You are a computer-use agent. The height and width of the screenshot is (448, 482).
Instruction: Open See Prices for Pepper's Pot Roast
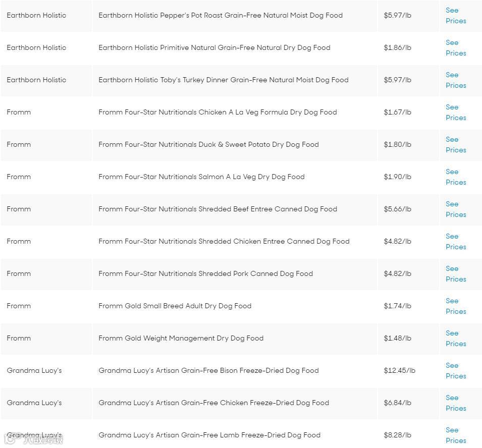[456, 16]
